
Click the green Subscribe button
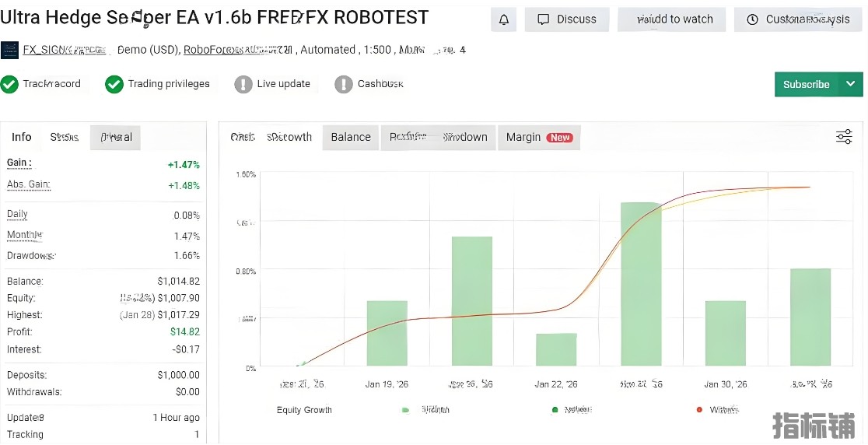[x=806, y=84]
